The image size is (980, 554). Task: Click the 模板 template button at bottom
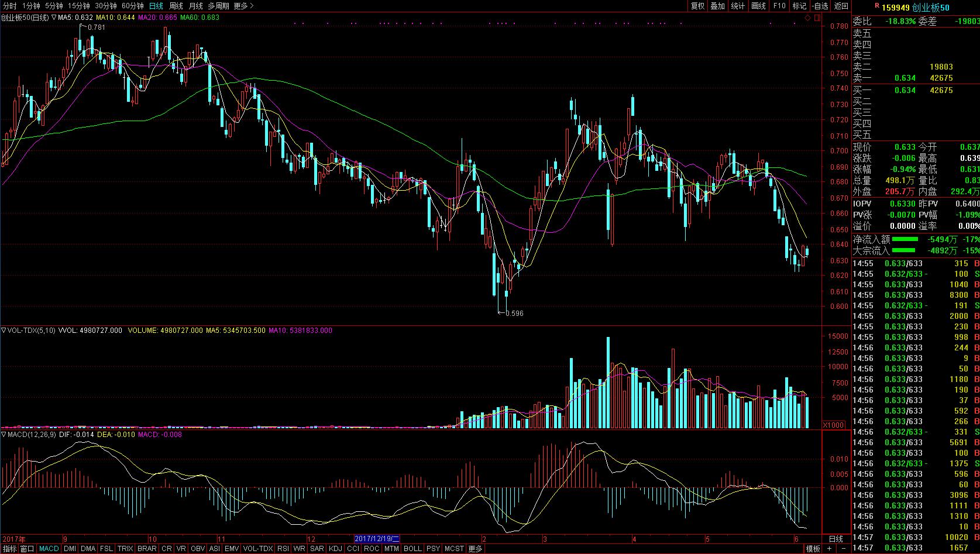coord(813,549)
